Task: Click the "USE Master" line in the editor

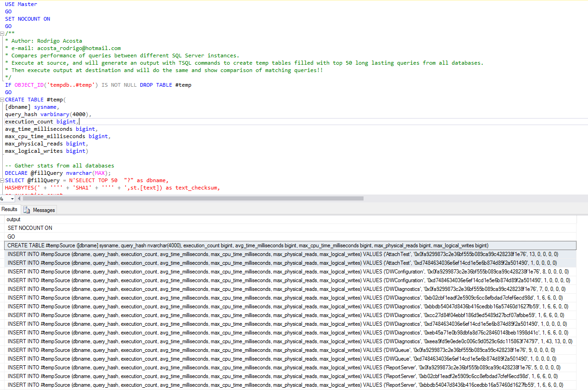Action: tap(21, 4)
